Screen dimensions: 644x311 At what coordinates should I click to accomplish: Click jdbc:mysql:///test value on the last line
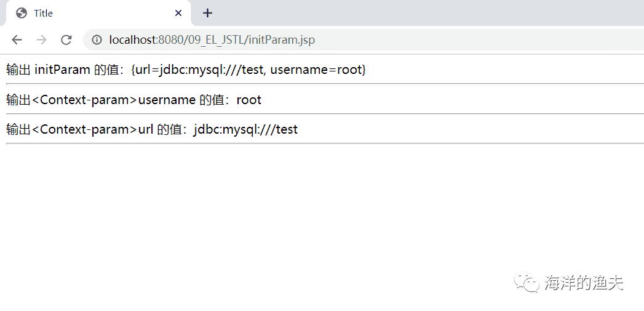coord(245,129)
